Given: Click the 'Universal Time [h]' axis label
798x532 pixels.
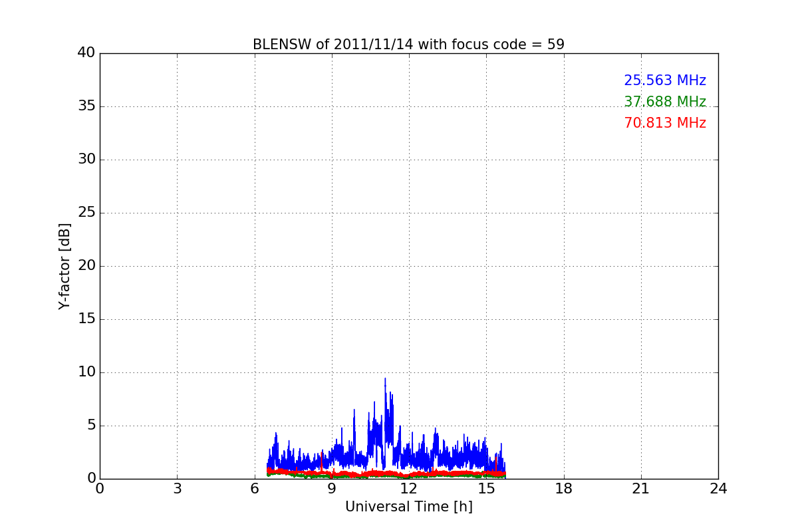Looking at the screenshot, I should pyautogui.click(x=408, y=507).
